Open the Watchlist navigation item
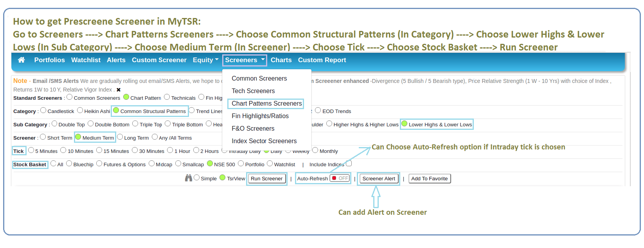Image resolution: width=644 pixels, height=248 pixels. (x=86, y=60)
